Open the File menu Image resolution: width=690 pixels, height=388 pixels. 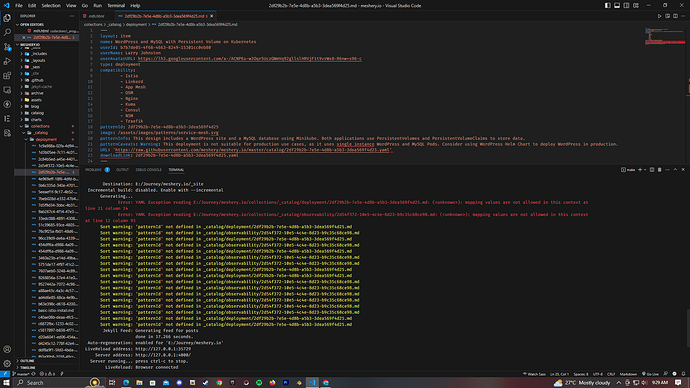pyautogui.click(x=19, y=5)
